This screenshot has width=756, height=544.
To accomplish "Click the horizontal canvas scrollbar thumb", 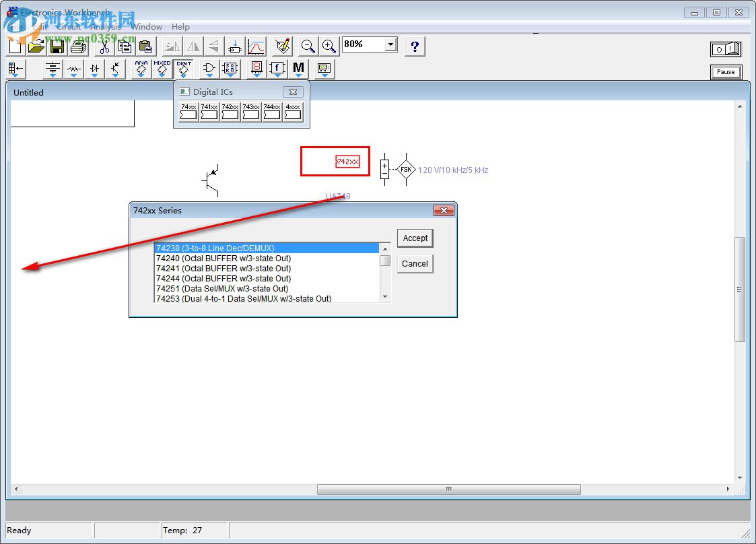I will 449,489.
